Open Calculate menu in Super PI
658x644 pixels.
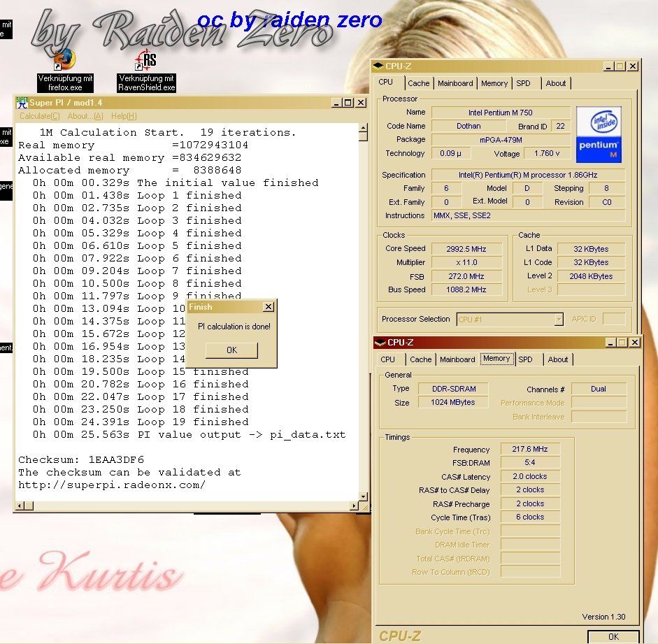(x=39, y=116)
